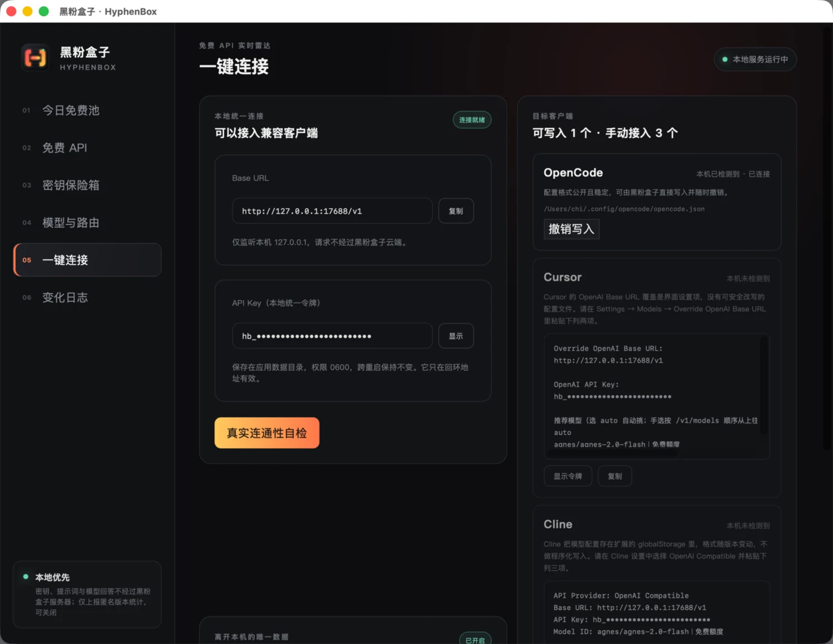
Task: Click the Cline config code block
Action: click(657, 612)
